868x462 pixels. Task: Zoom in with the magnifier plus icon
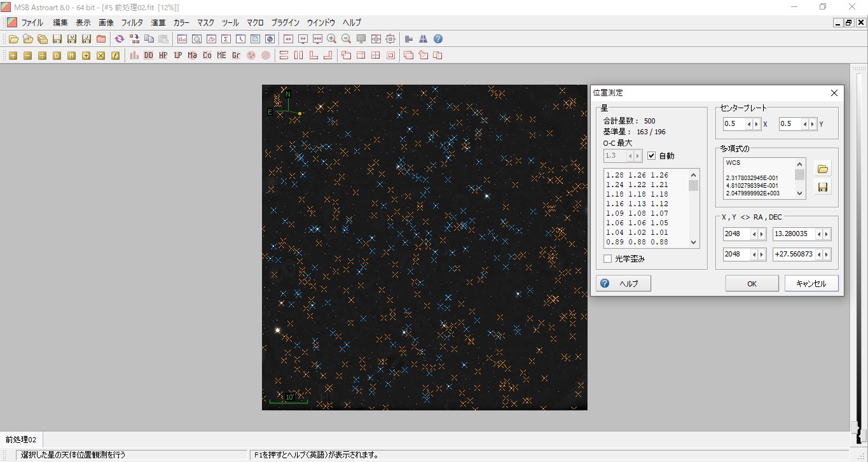tap(332, 39)
